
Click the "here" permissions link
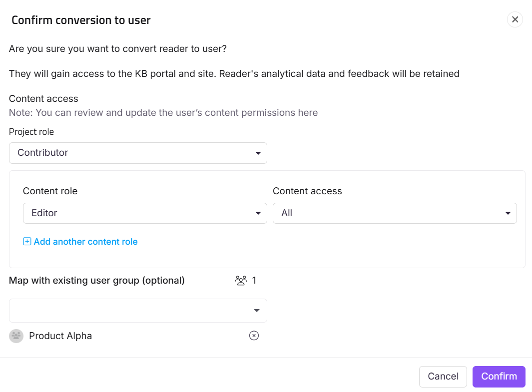(x=308, y=112)
